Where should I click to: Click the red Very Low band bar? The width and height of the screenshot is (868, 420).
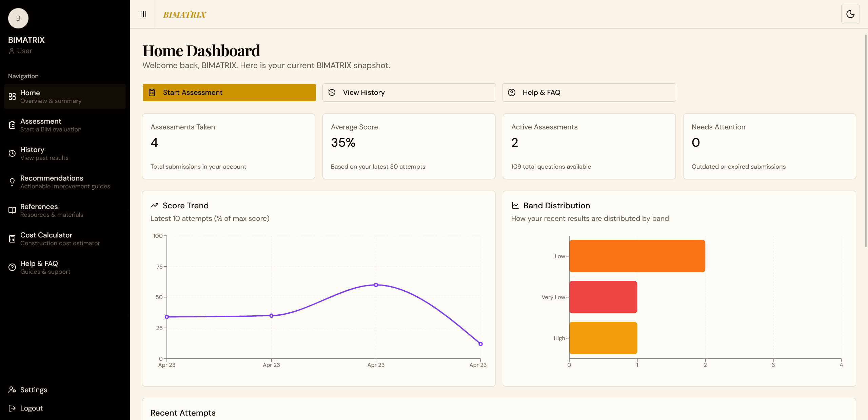pos(603,297)
